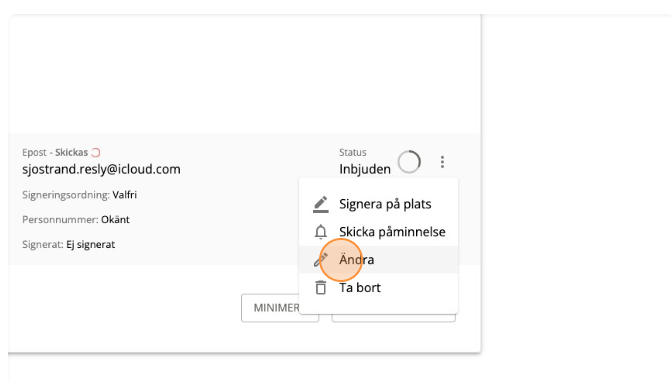Image resolution: width=672 pixels, height=382 pixels.
Task: Click the pen icon beside Signera på plats
Action: click(x=321, y=204)
